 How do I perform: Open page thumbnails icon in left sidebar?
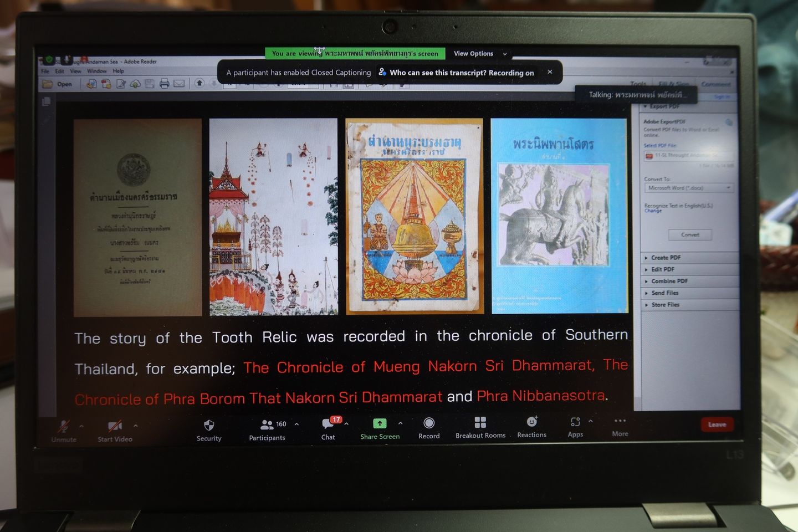pos(46,101)
